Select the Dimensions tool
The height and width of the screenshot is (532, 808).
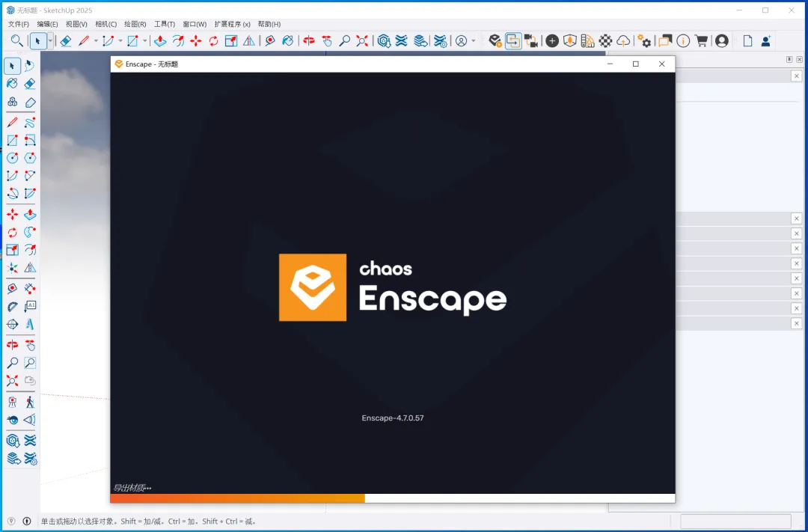click(x=30, y=288)
